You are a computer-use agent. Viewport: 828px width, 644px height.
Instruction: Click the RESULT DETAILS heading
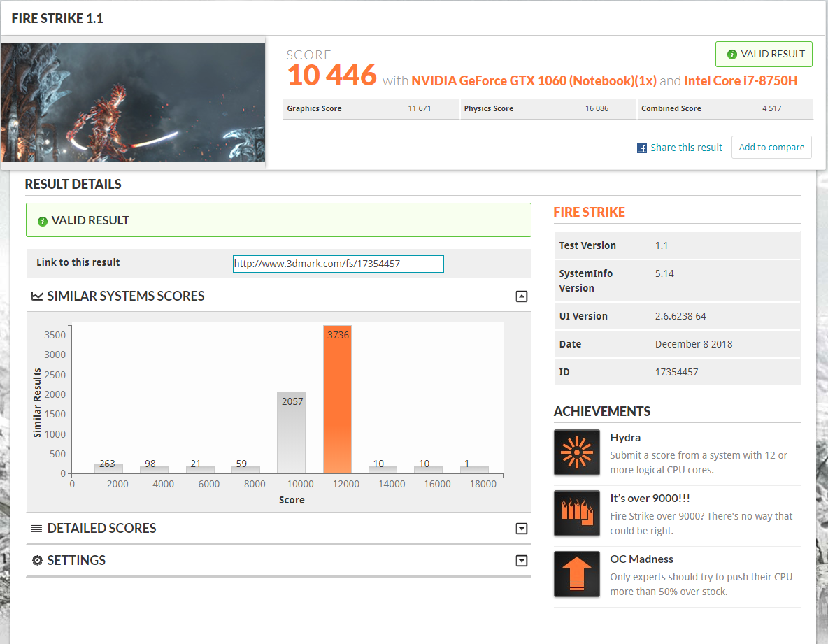pyautogui.click(x=73, y=184)
